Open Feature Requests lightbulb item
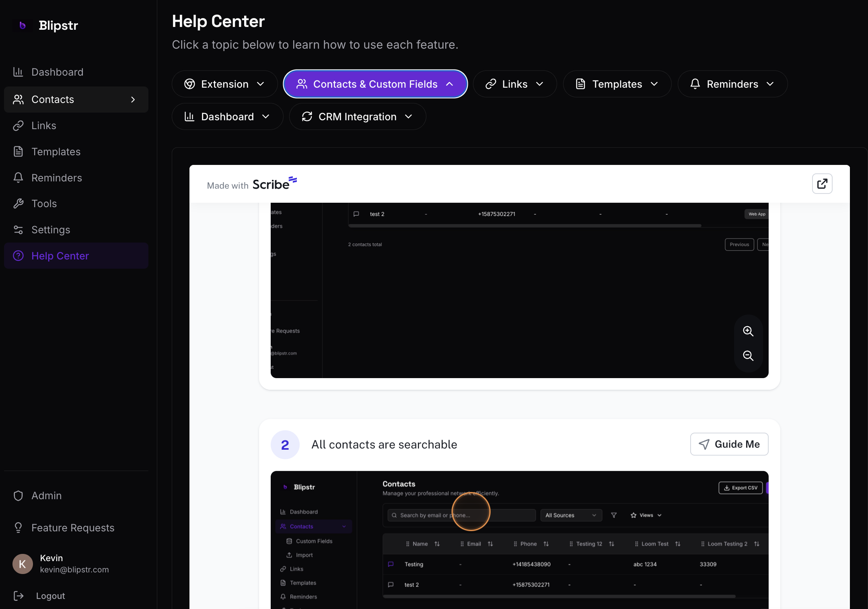Image resolution: width=868 pixels, height=609 pixels. pyautogui.click(x=72, y=528)
